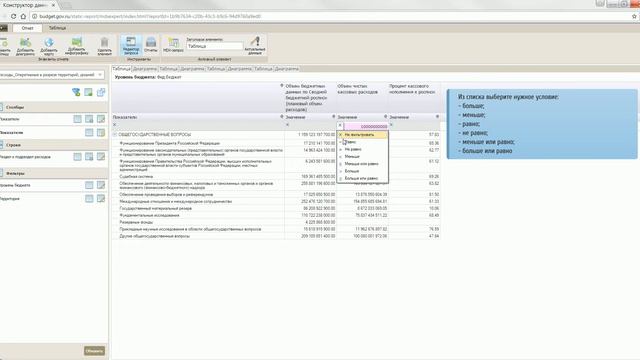Collapse the ОБЩЕГОСУДАРСТВЕННЫЕ ВОПРОСЫ row

click(x=115, y=134)
